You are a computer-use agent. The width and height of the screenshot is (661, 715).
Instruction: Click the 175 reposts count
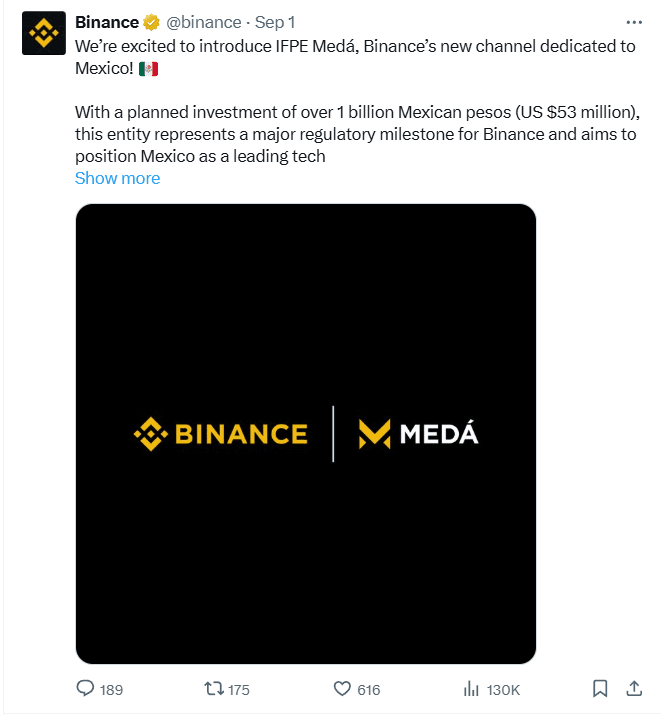coord(238,689)
